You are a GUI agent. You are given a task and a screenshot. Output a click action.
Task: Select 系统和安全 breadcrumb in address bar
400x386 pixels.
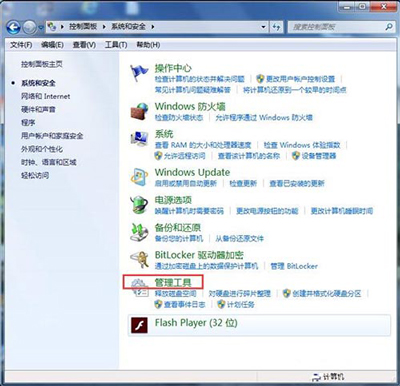[x=129, y=26]
